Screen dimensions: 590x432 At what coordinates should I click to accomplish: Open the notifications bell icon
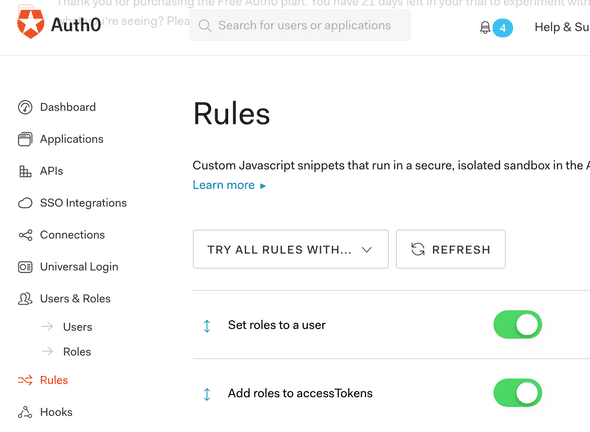485,27
